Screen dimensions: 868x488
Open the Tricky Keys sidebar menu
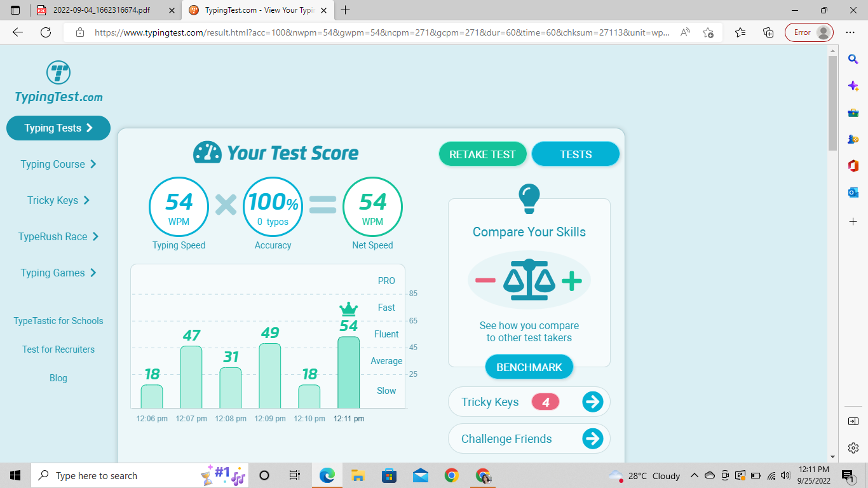pyautogui.click(x=58, y=200)
